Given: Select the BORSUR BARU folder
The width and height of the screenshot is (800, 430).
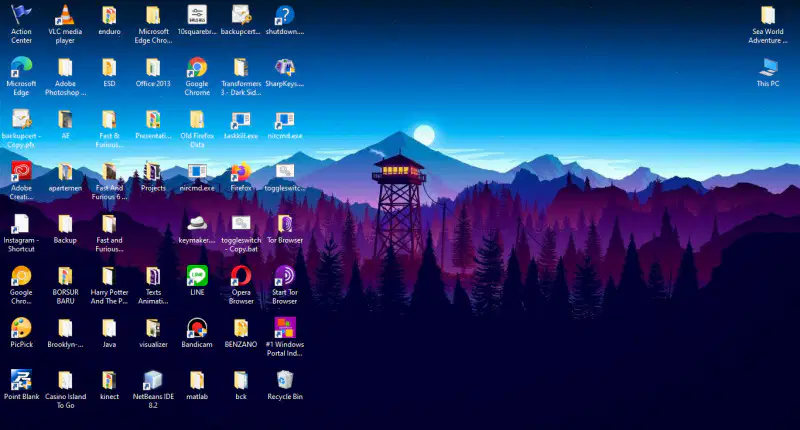Looking at the screenshot, I should point(65,276).
